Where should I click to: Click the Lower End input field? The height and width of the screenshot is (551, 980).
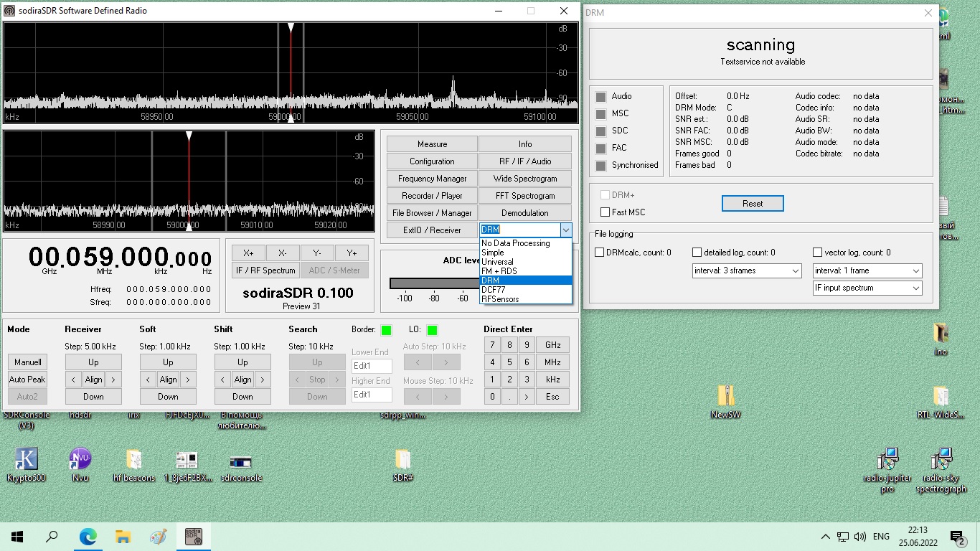372,366
